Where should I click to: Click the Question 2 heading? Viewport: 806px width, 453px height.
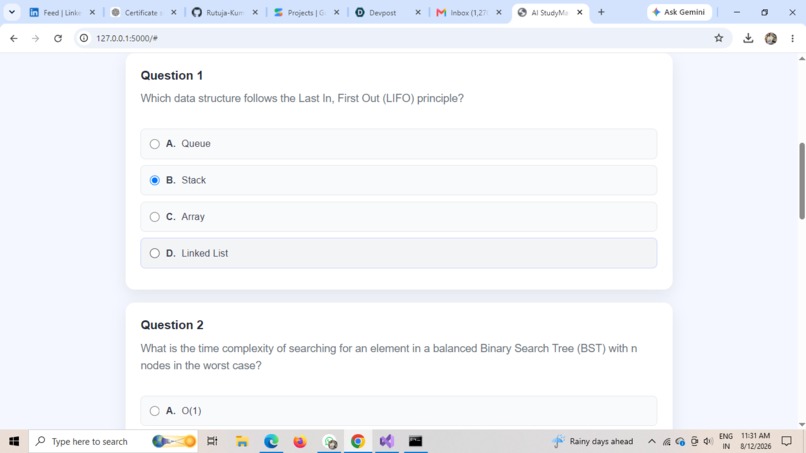(172, 325)
